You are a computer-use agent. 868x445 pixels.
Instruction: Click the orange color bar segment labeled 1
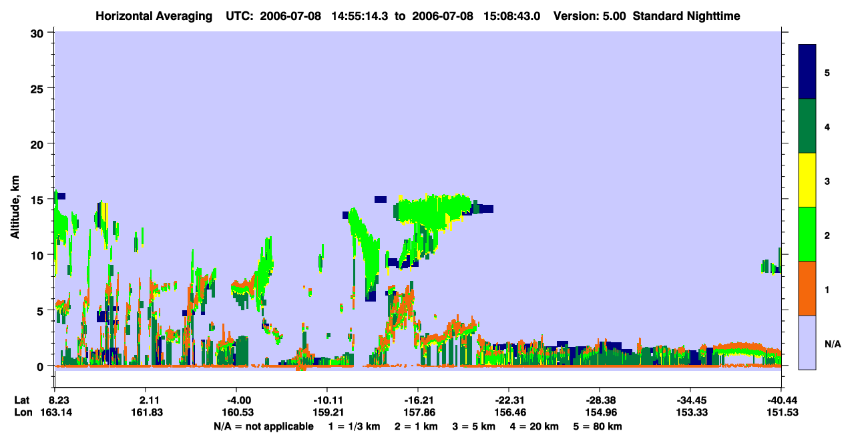(807, 288)
